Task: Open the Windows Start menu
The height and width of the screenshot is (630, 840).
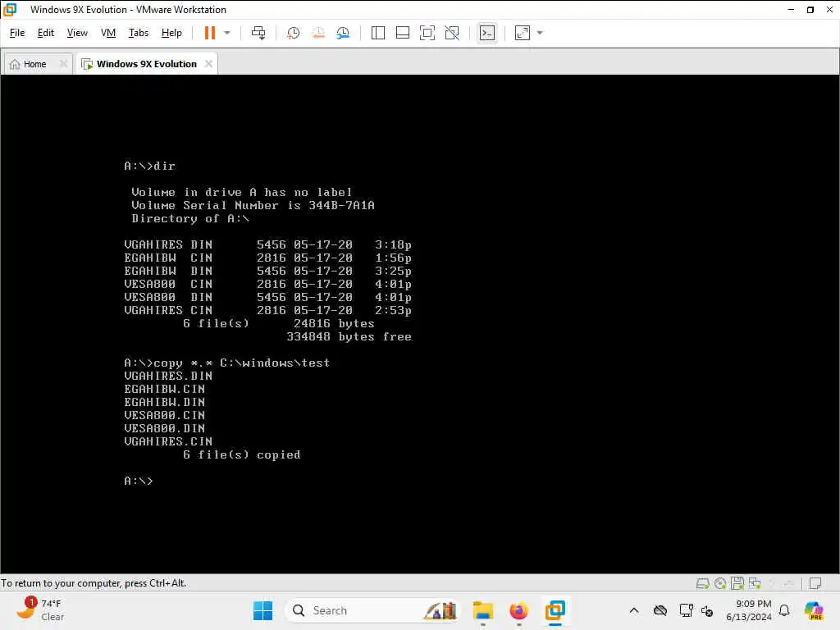Action: pyautogui.click(x=262, y=610)
